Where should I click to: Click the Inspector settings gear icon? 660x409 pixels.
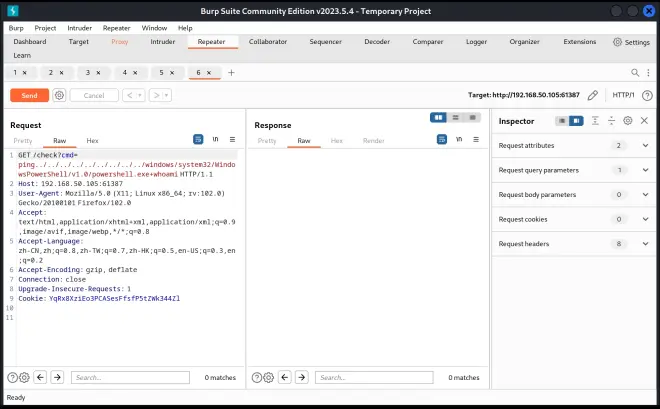(627, 121)
